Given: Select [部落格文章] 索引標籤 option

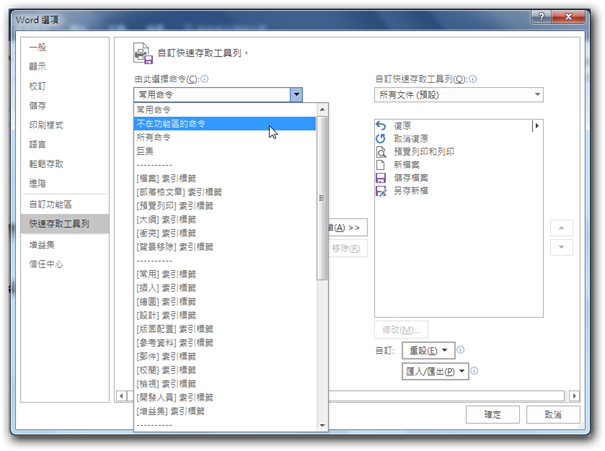Looking at the screenshot, I should point(225,192).
